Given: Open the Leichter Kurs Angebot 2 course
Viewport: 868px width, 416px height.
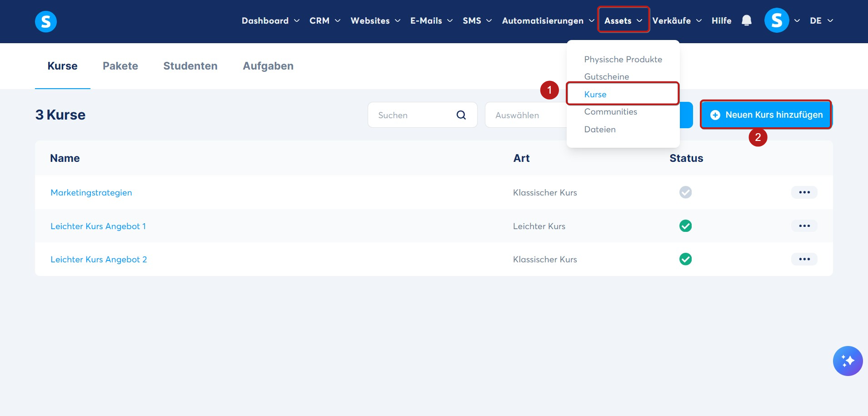Looking at the screenshot, I should pos(99,260).
